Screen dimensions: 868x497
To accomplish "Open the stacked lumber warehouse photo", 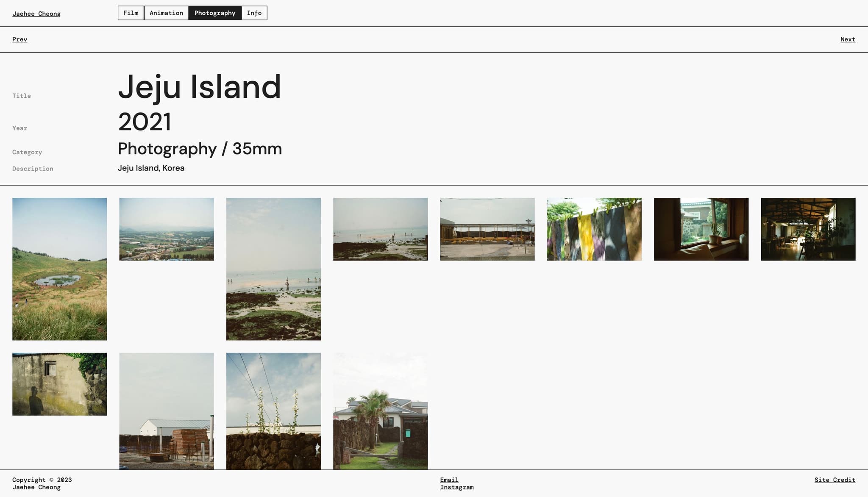I will (167, 411).
